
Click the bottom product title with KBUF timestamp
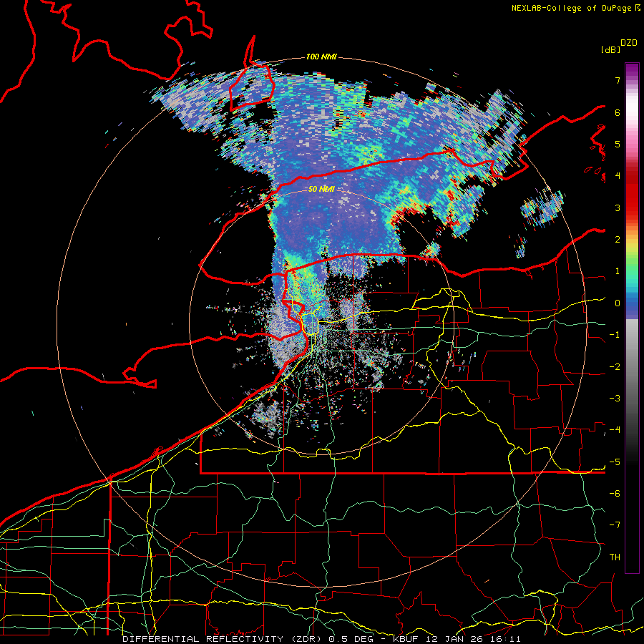(x=321, y=639)
